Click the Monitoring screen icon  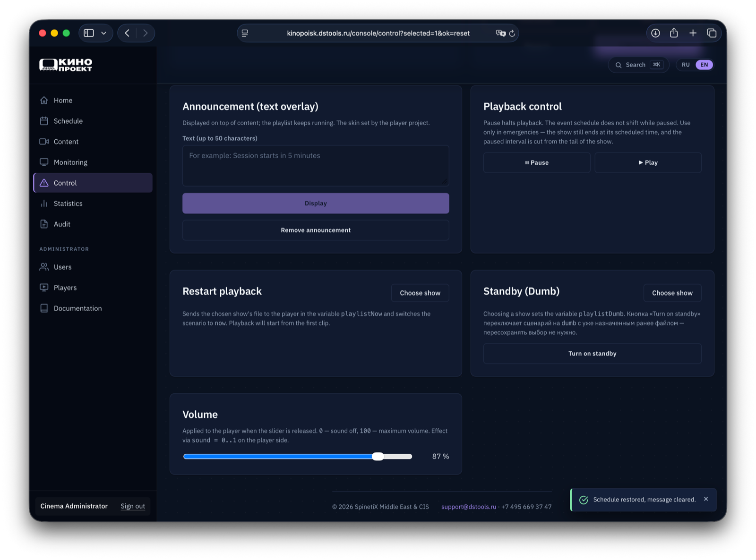click(x=44, y=162)
